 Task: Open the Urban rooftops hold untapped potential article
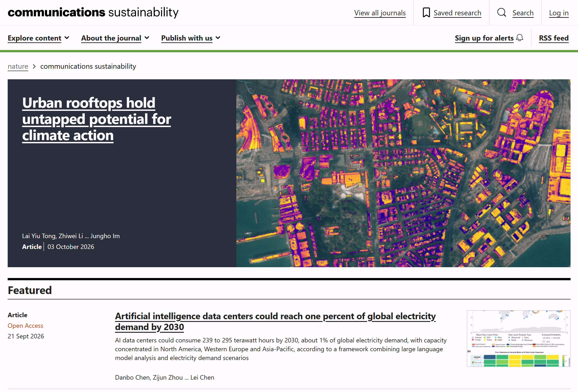97,119
